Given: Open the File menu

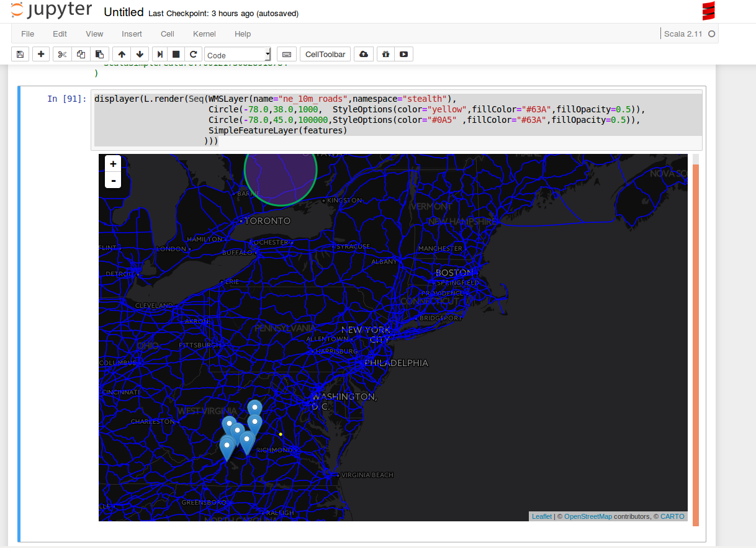Looking at the screenshot, I should [x=27, y=34].
